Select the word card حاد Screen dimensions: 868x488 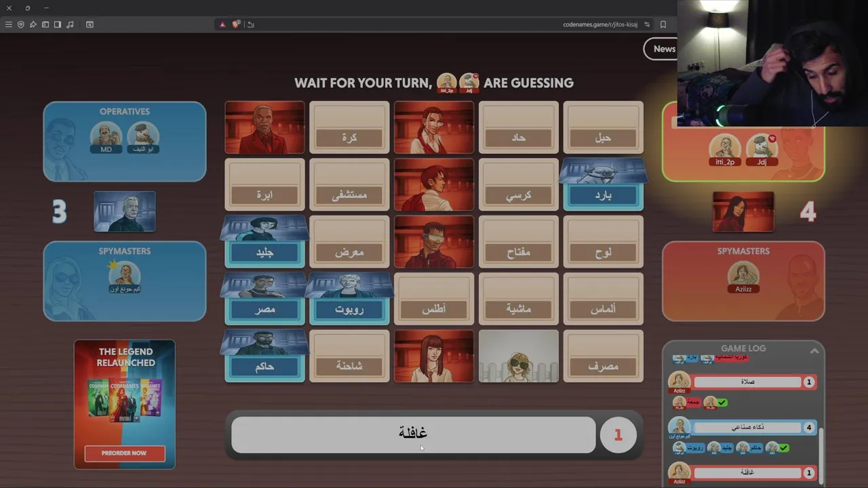pyautogui.click(x=519, y=127)
